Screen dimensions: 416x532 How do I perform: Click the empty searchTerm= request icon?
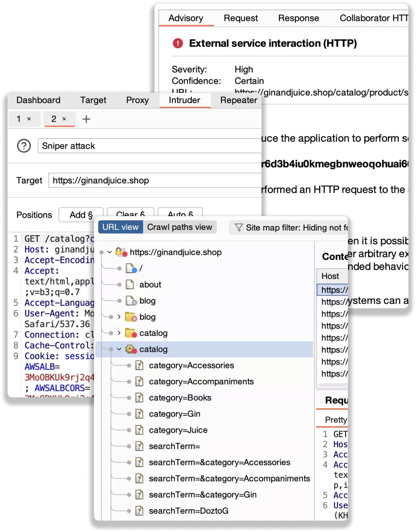140,446
